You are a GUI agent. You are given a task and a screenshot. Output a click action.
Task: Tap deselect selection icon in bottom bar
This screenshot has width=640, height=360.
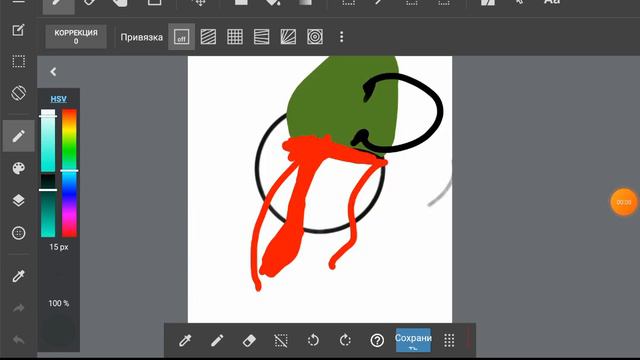281,340
